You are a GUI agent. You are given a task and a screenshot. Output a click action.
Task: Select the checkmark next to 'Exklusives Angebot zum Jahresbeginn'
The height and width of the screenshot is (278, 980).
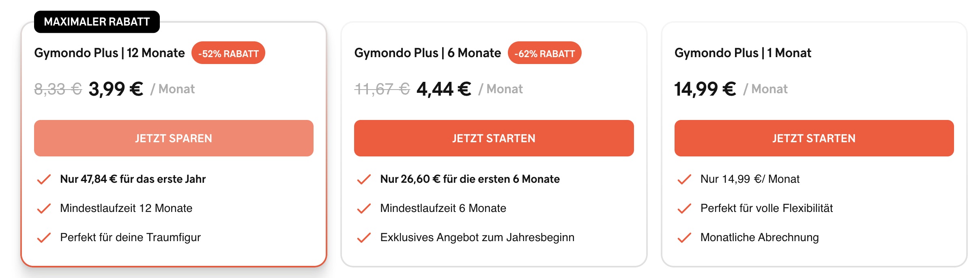(x=364, y=237)
